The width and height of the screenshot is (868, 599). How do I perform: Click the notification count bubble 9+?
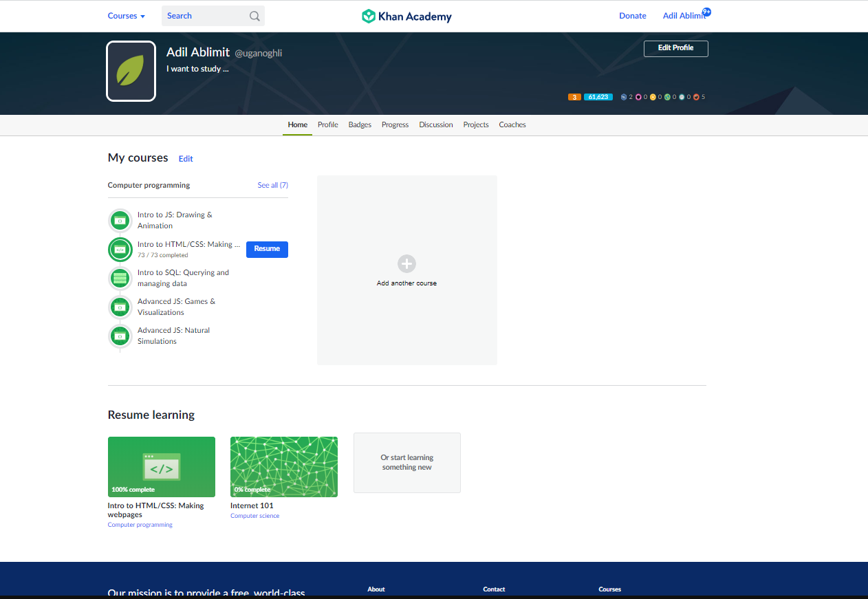pyautogui.click(x=706, y=12)
